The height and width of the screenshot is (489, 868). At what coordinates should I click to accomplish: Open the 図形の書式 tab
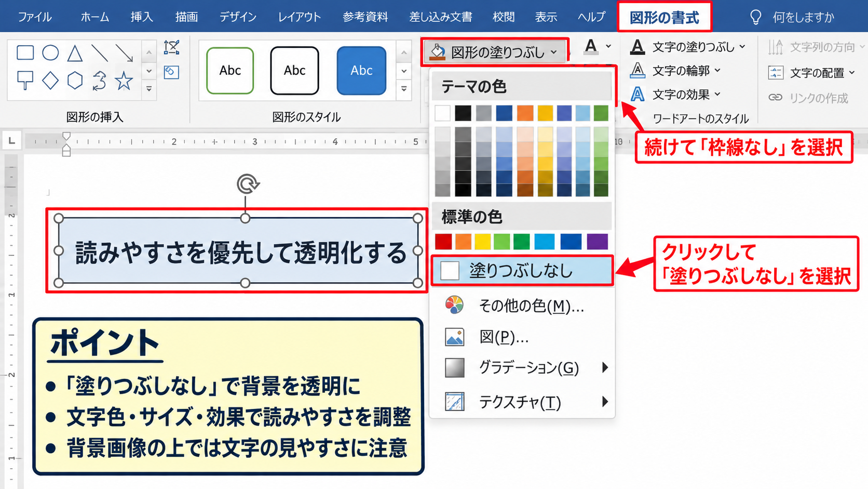664,17
